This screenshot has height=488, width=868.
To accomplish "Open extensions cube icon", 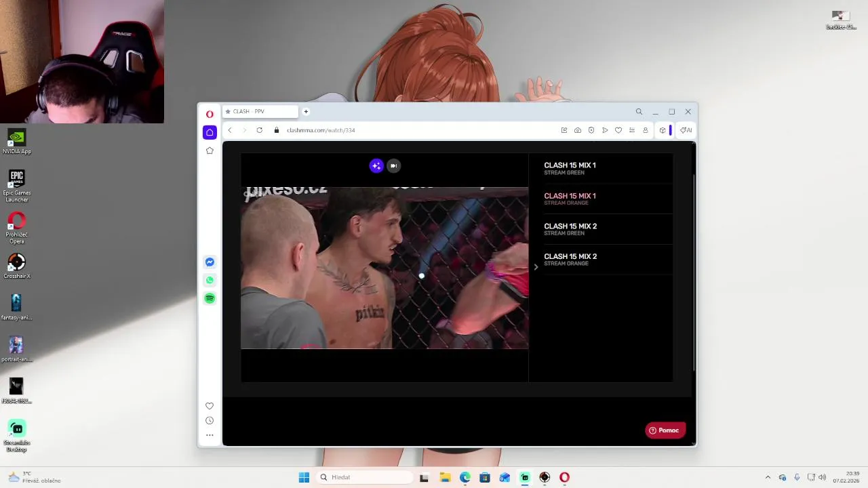I will (663, 130).
